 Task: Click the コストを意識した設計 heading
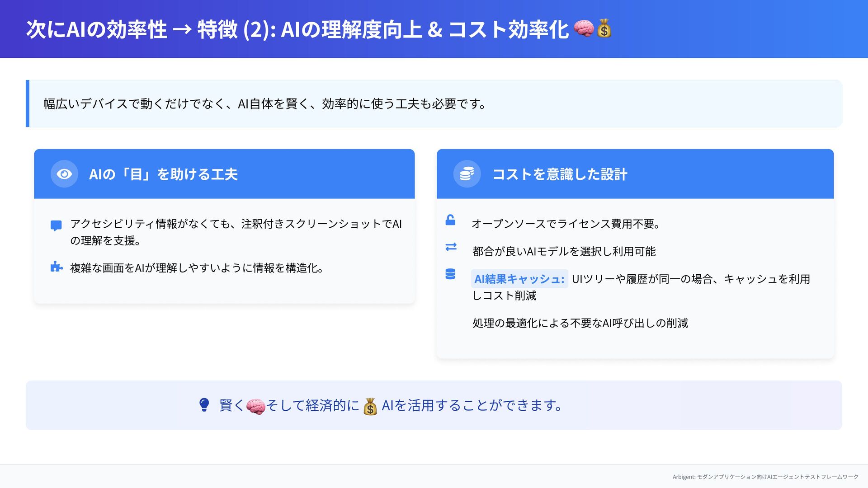click(560, 174)
